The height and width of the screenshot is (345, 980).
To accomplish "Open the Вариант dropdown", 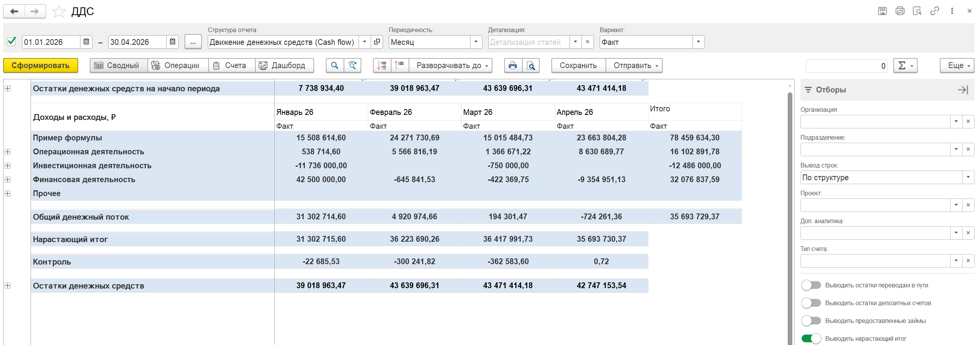I will coord(698,42).
